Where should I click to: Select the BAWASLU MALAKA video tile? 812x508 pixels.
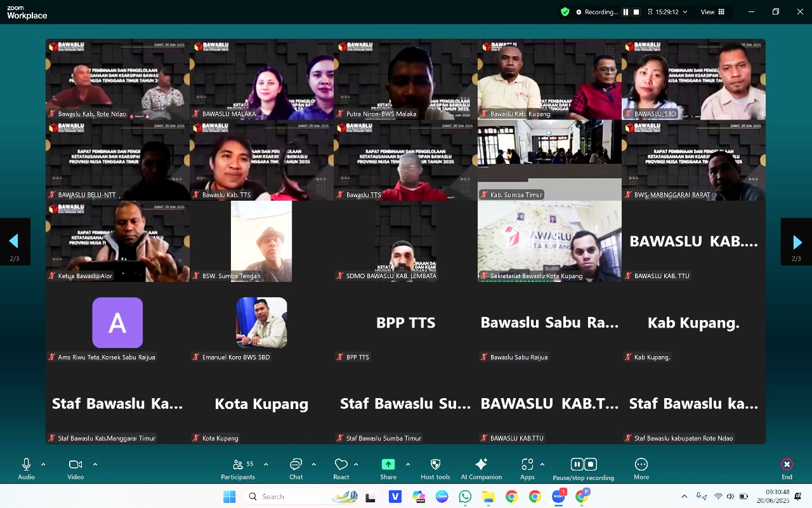(x=261, y=79)
